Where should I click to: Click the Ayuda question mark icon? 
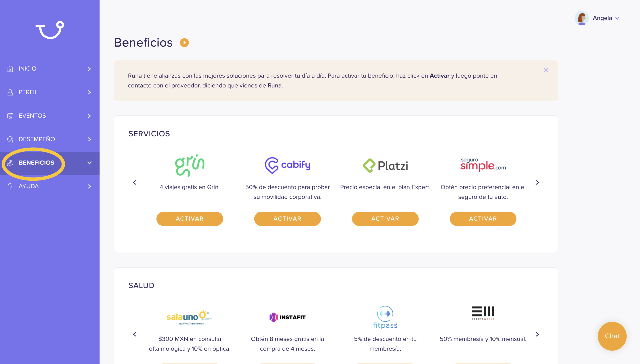point(10,186)
